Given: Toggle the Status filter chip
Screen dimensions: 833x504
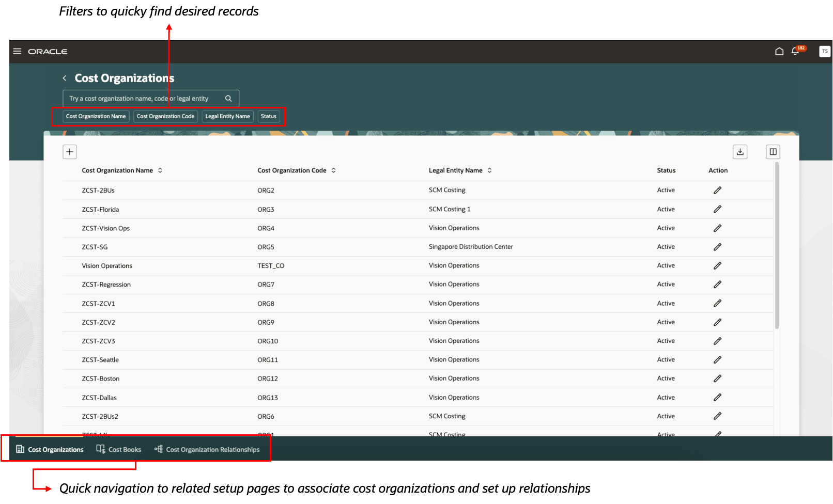Looking at the screenshot, I should 268,116.
